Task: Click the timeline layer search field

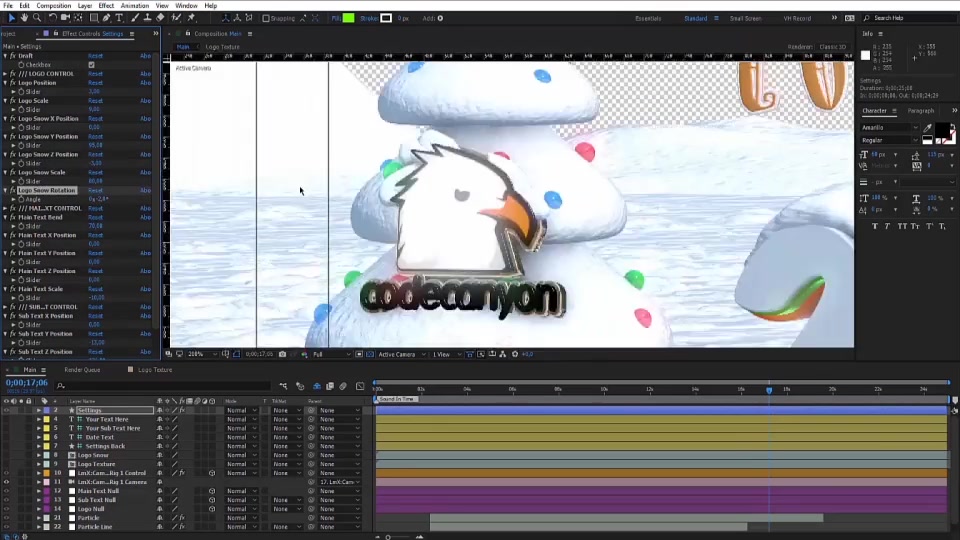Action: 162,386
